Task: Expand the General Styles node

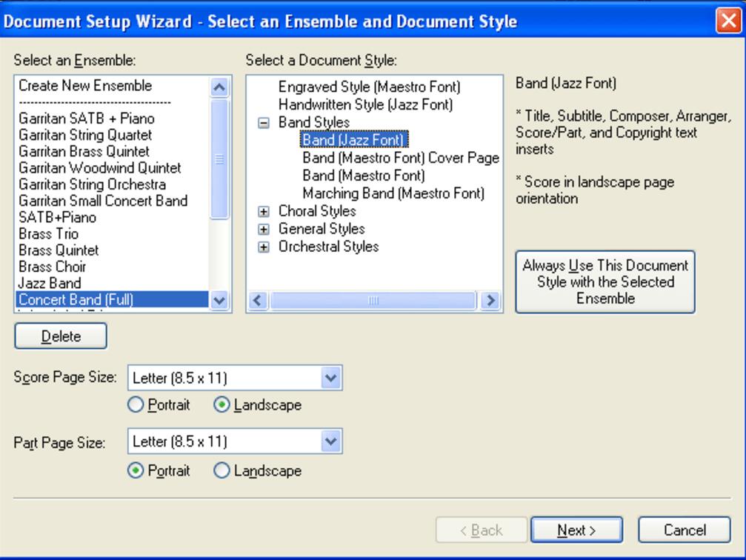Action: pos(263,230)
